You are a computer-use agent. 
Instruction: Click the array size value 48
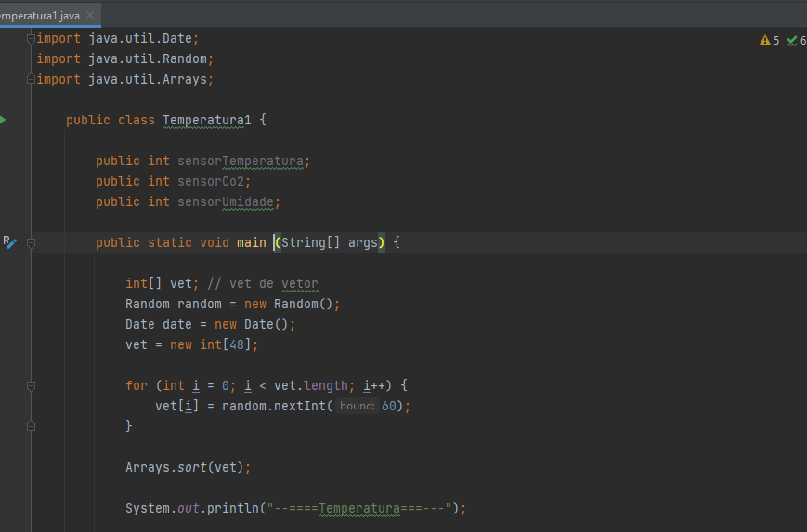237,344
